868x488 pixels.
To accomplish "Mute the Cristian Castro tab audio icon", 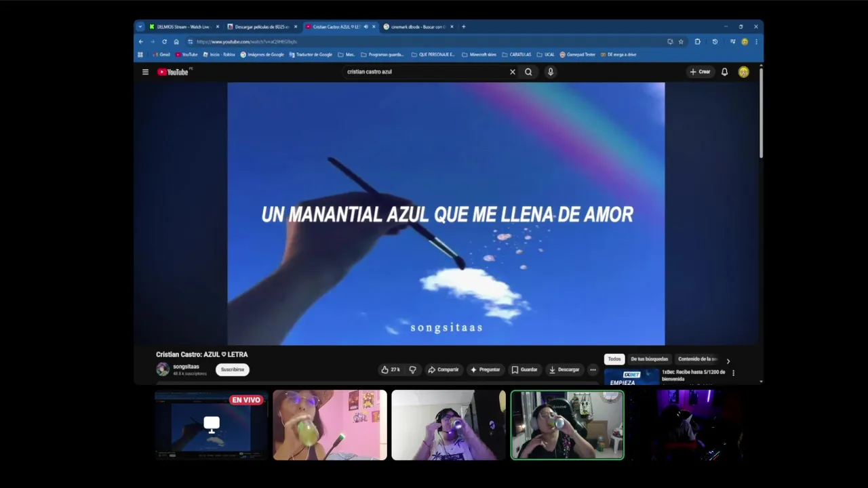I will (366, 26).
